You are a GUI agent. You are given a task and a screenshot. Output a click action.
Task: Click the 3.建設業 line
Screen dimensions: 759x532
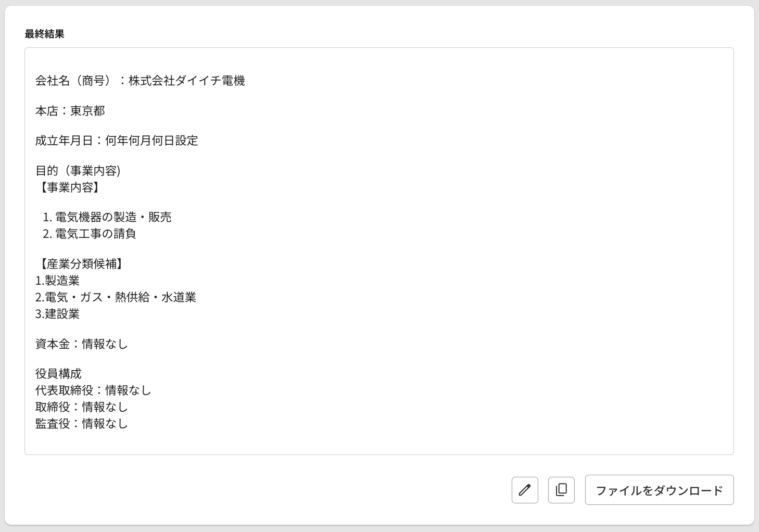pyautogui.click(x=57, y=314)
